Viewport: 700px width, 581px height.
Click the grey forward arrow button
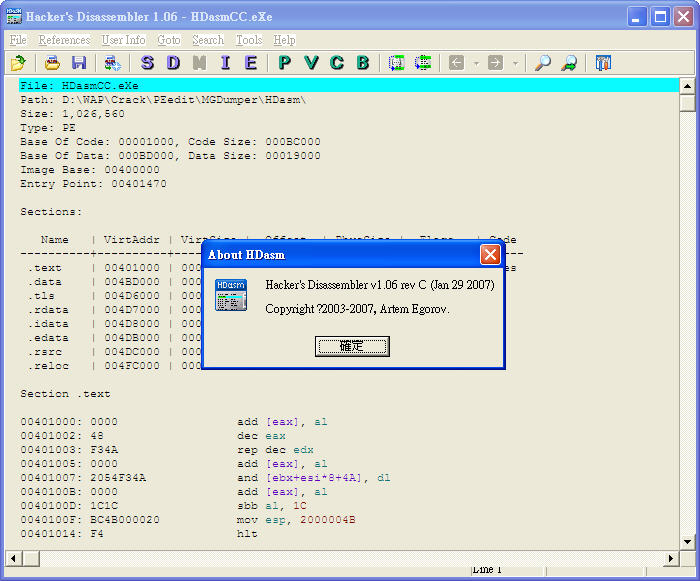click(495, 63)
